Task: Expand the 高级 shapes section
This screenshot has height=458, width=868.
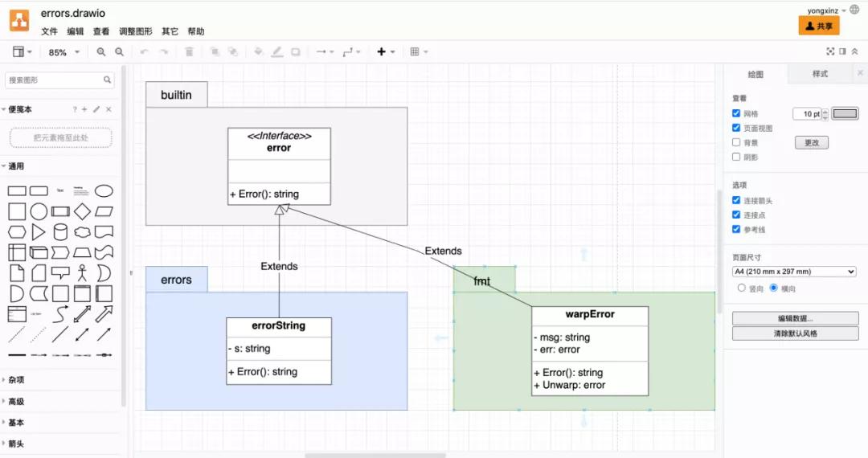Action: point(13,402)
